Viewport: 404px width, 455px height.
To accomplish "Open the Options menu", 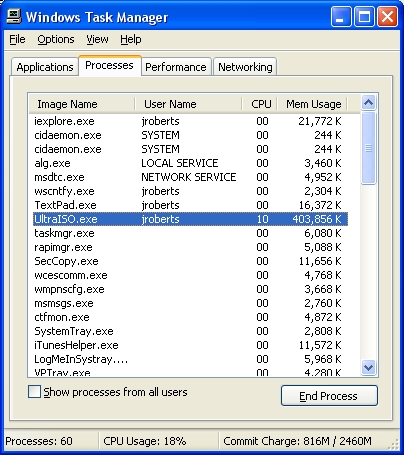I will [x=56, y=39].
